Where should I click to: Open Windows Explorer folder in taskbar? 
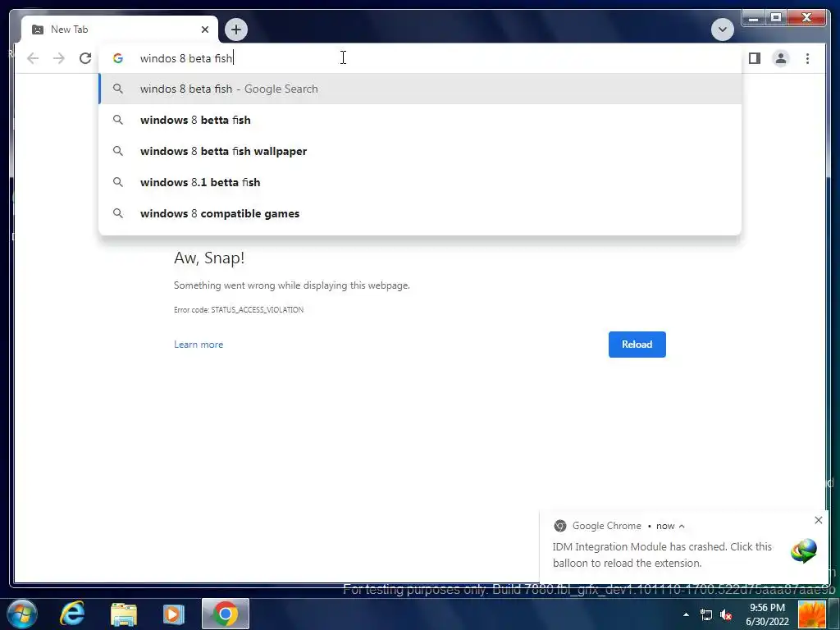click(x=124, y=614)
